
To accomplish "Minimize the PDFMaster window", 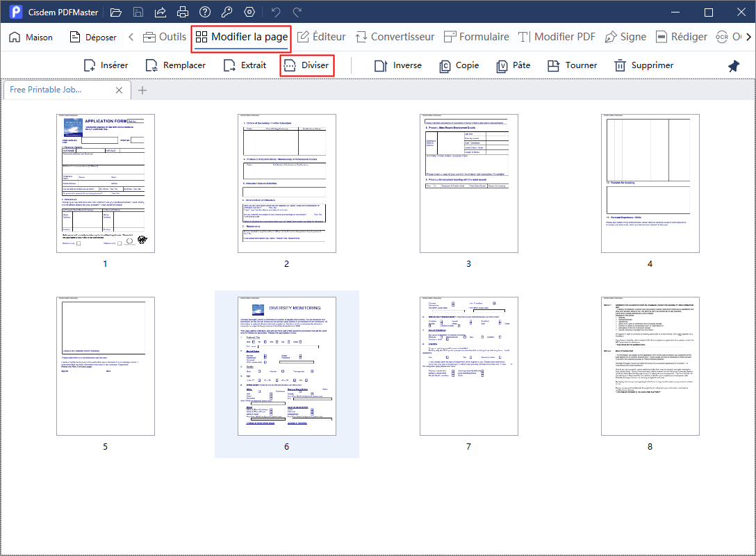I will 675,12.
